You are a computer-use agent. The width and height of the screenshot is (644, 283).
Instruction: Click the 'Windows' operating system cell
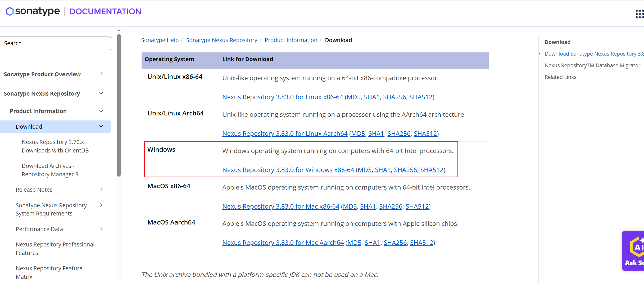[161, 150]
